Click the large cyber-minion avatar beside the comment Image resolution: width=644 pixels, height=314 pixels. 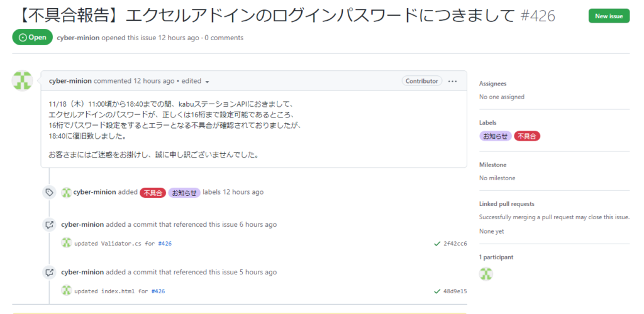pos(23,81)
